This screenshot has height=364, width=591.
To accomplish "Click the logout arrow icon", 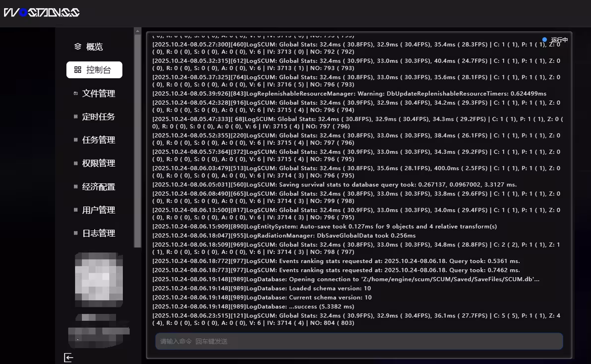I will click(x=68, y=358).
